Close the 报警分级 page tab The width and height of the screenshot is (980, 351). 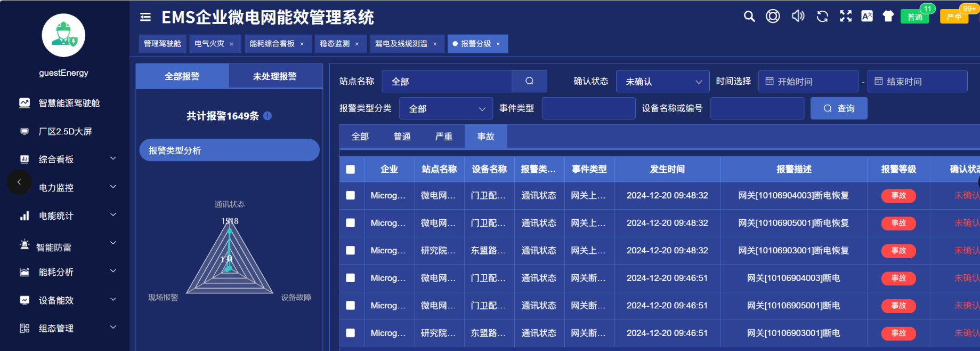tap(498, 44)
